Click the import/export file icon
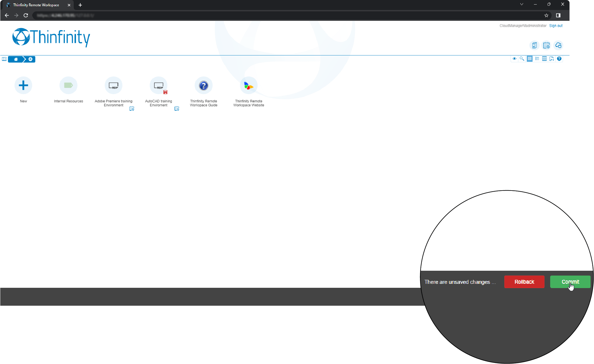594x364 pixels. (552, 59)
